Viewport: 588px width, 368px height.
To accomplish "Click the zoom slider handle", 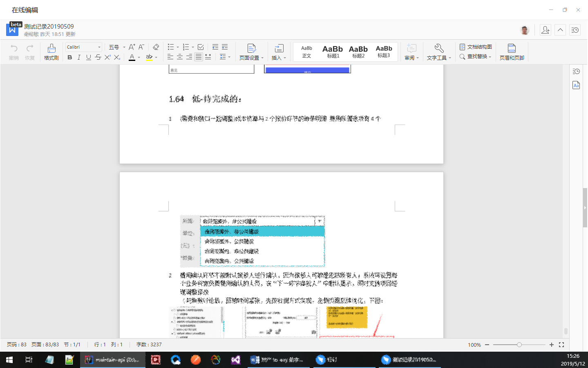I will (519, 345).
